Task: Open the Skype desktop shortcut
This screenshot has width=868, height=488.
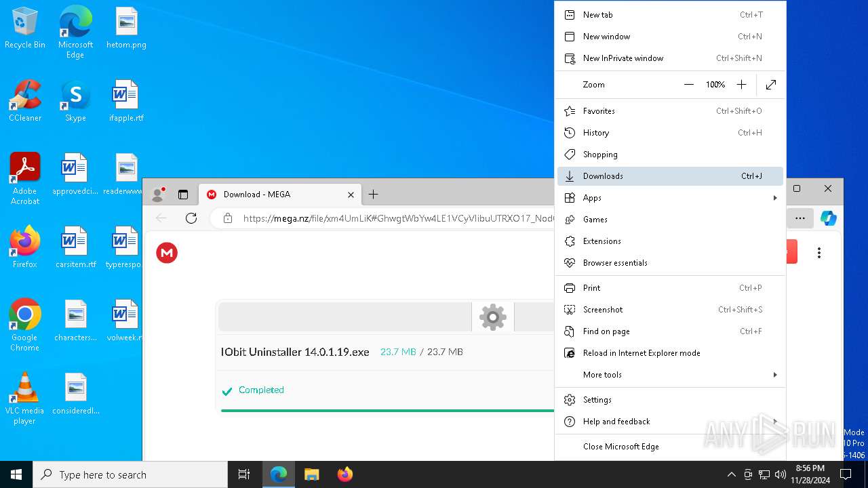Action: pos(75,101)
